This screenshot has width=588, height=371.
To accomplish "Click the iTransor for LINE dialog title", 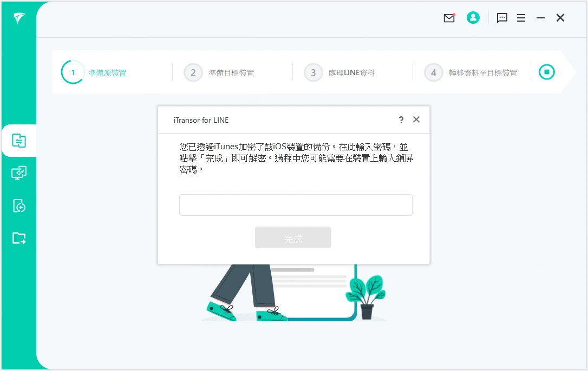I will (x=201, y=120).
